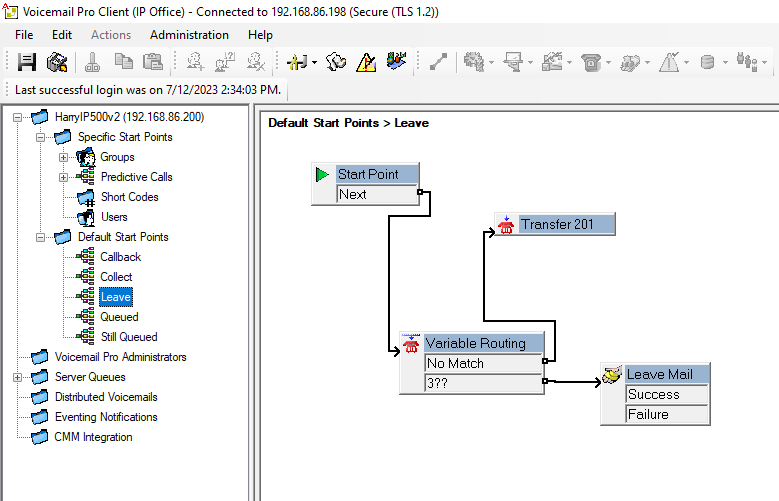Select the Still Queued start point
Viewport: 779px width, 501px height.
coord(129,336)
